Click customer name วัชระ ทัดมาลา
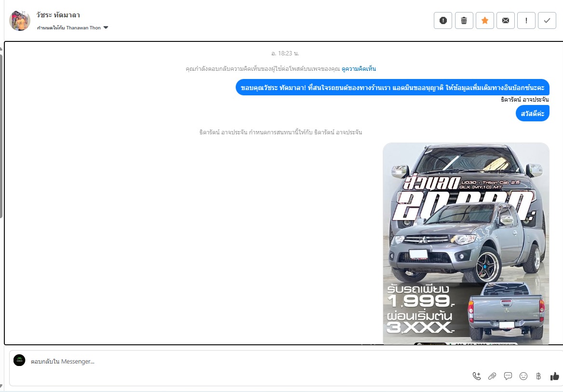563x392 pixels. pyautogui.click(x=58, y=15)
